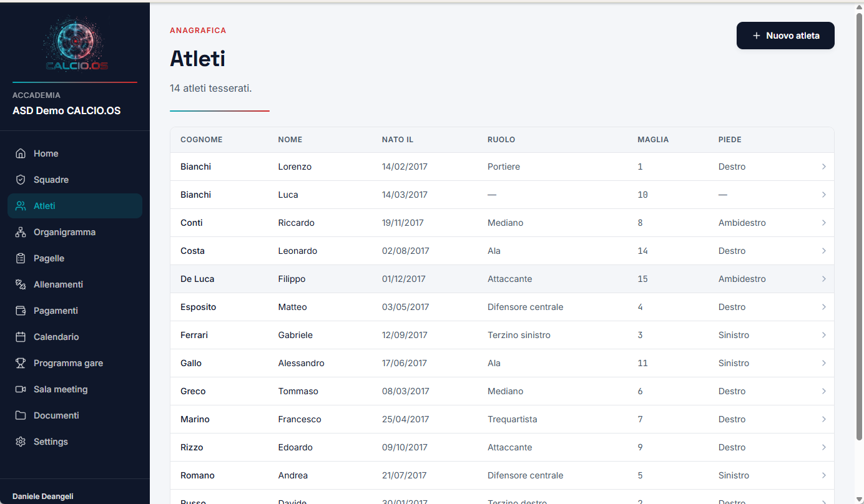Select the Atleti label in the sidebar
864x504 pixels.
(44, 206)
